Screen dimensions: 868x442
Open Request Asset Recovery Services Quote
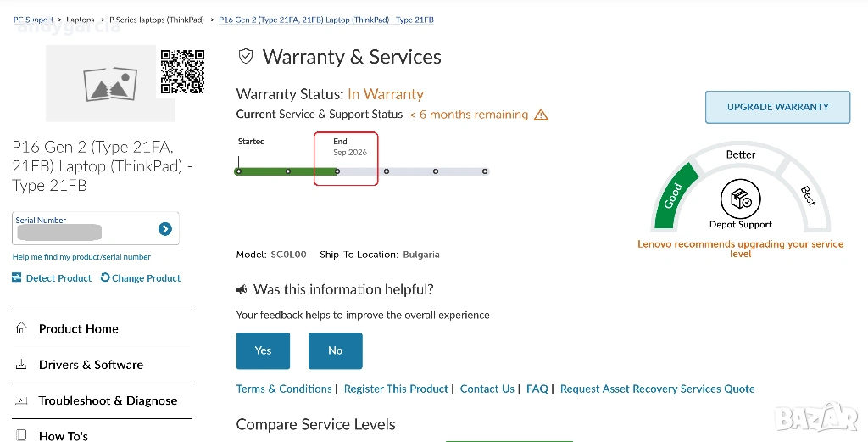[x=657, y=389]
